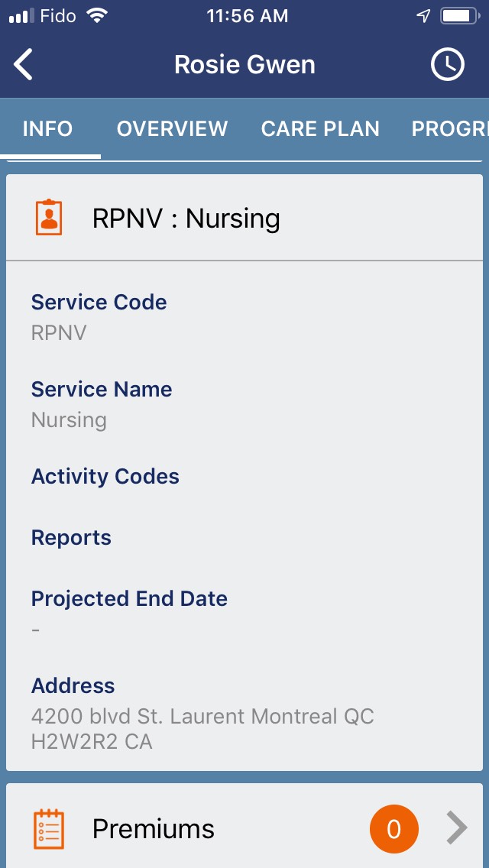Switch to the INFO tab
Image resolution: width=489 pixels, height=868 pixels.
coord(47,128)
